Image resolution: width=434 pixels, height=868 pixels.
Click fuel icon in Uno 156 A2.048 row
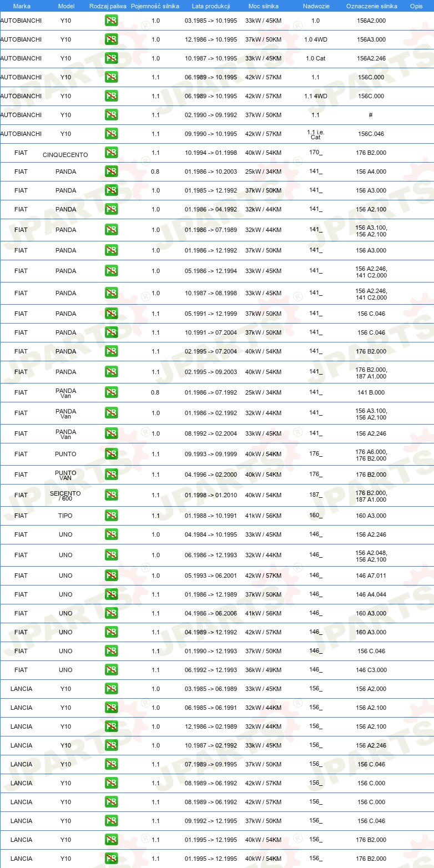(x=111, y=555)
